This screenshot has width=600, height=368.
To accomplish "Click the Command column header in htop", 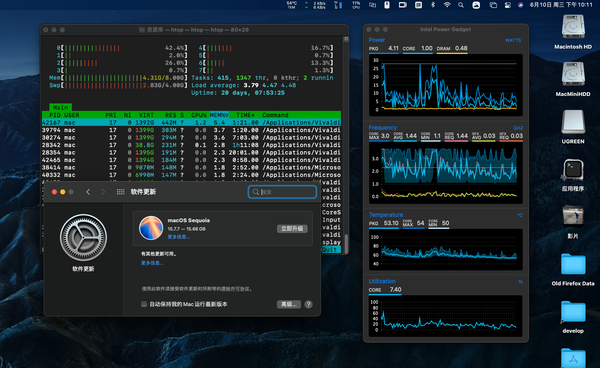I will click(x=275, y=115).
